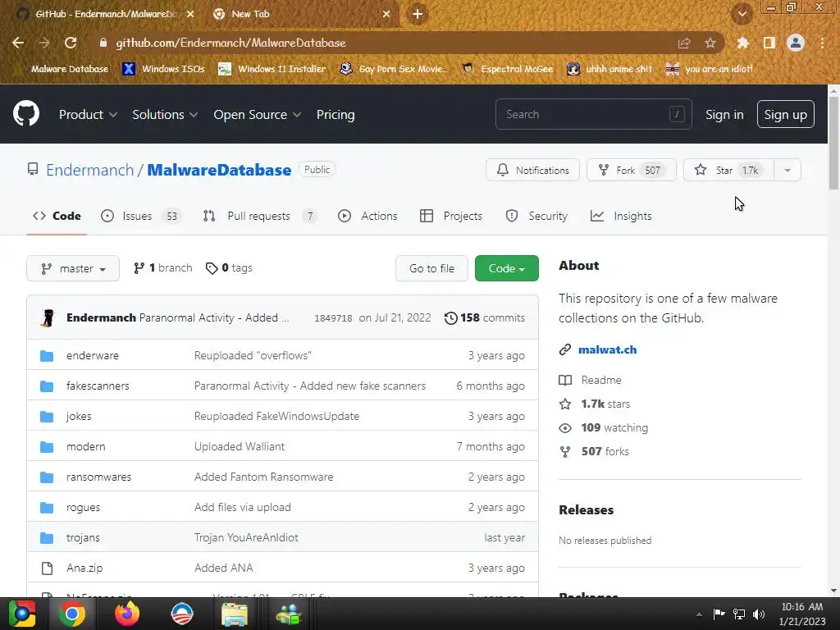View the 0 tags link
Viewport: 840px width, 630px height.
click(x=229, y=268)
